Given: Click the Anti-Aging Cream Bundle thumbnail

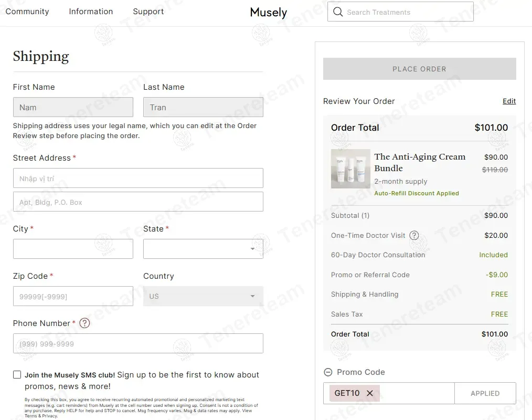Looking at the screenshot, I should coord(350,169).
